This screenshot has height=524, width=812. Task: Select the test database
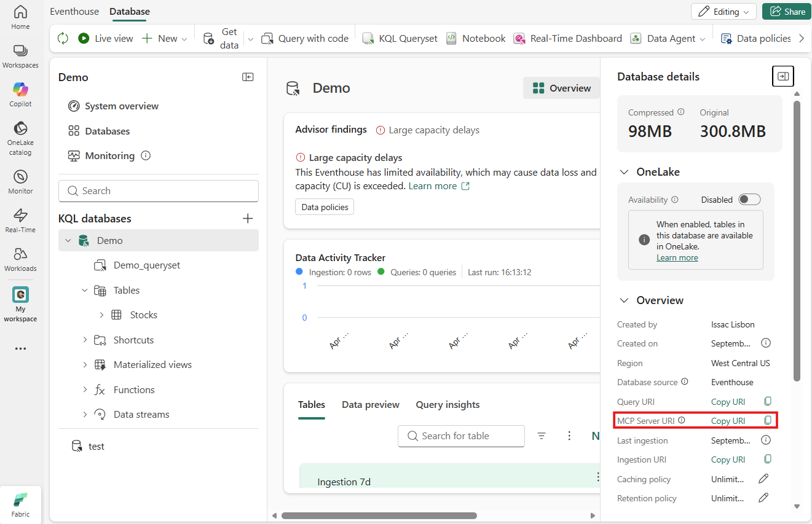click(x=88, y=446)
